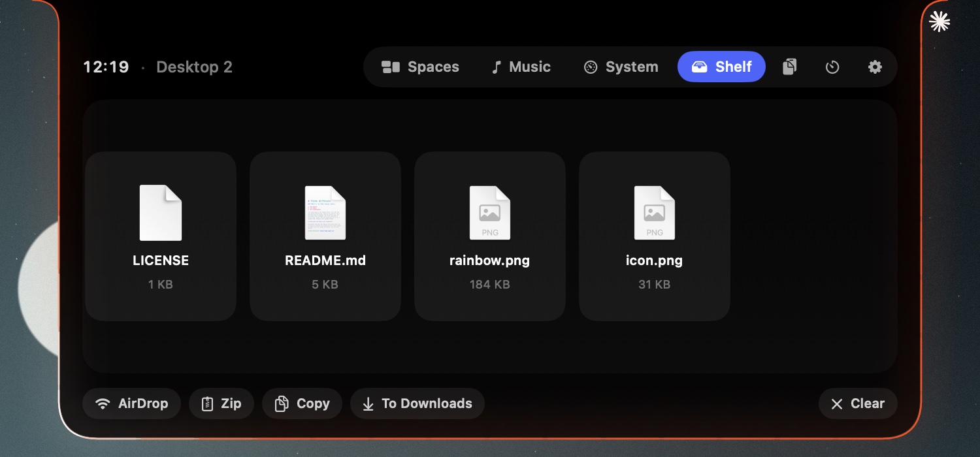Select the rainbow.png file icon
Image resolution: width=980 pixels, height=457 pixels.
490,213
